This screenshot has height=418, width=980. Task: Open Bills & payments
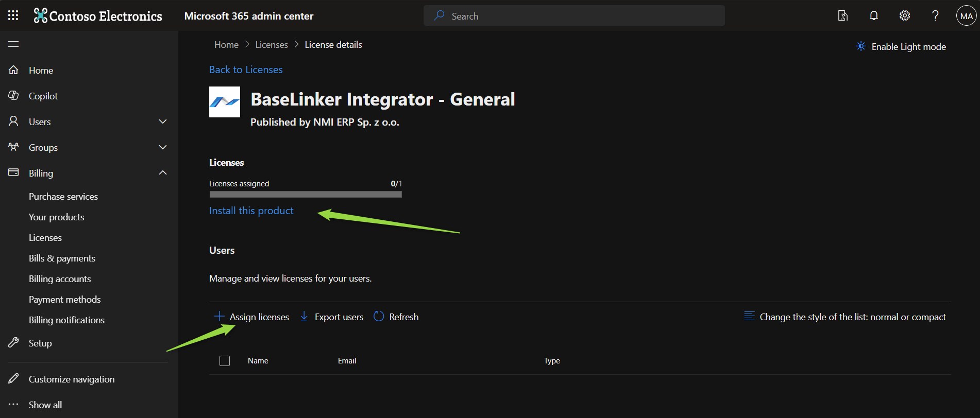(62, 258)
